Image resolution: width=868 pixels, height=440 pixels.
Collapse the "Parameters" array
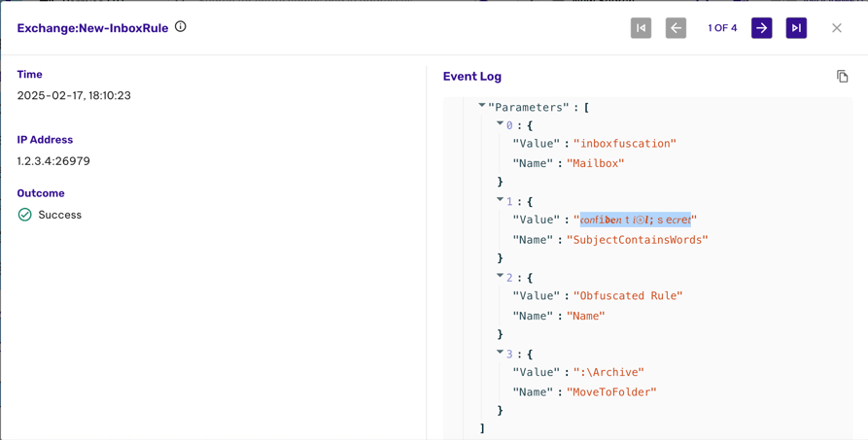(482, 105)
